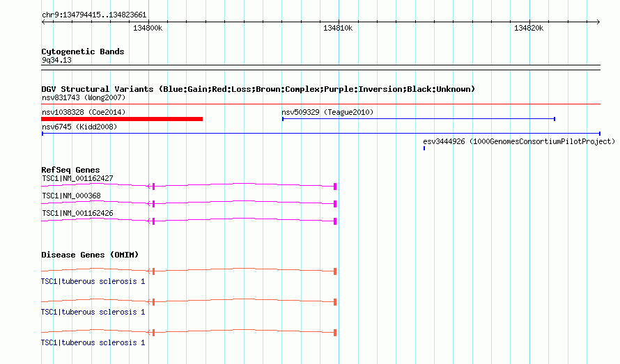Click the chr9:134794415..134823661 coordinate label
The width and height of the screenshot is (620, 364).
tap(94, 15)
